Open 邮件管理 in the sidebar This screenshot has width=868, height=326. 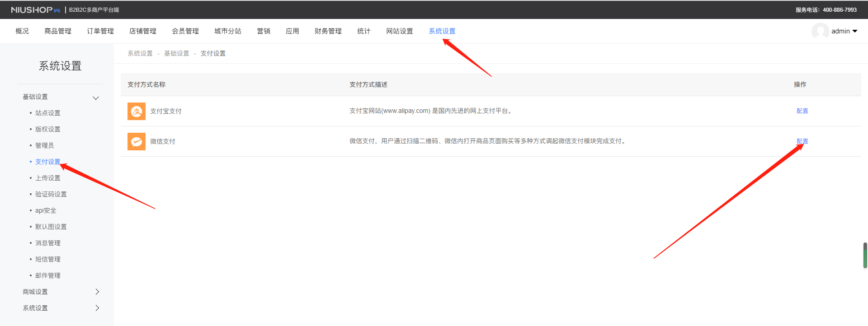click(48, 275)
